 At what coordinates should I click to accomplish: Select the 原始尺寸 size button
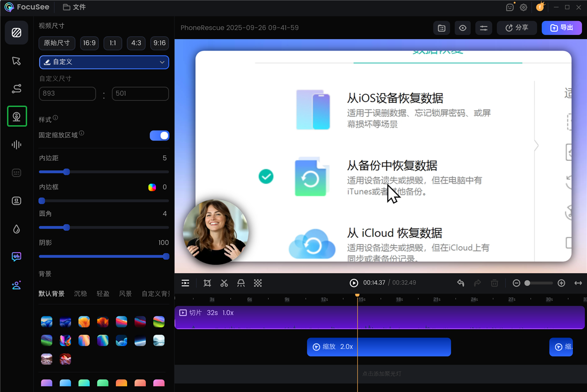(57, 43)
